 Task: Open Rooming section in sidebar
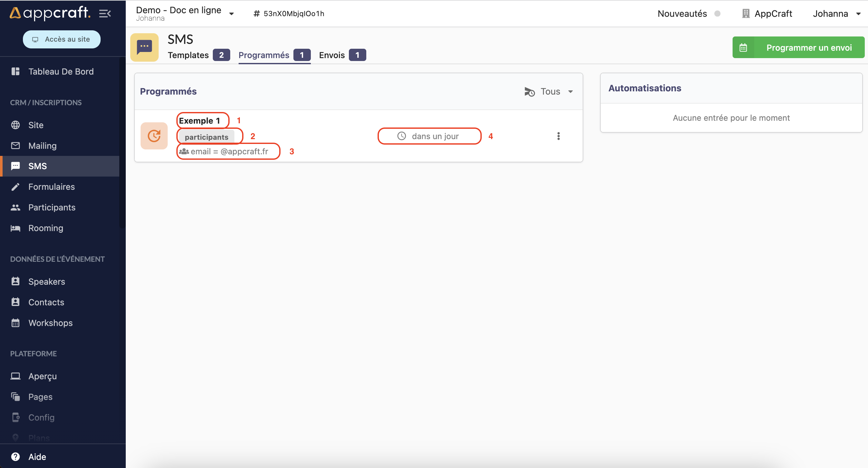click(45, 228)
